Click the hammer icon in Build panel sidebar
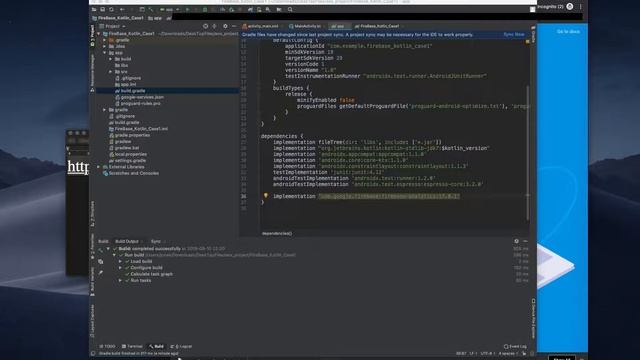 (x=100, y=250)
